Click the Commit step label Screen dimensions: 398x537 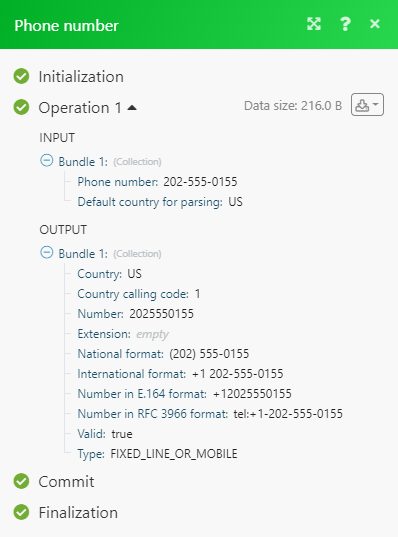pos(66,482)
